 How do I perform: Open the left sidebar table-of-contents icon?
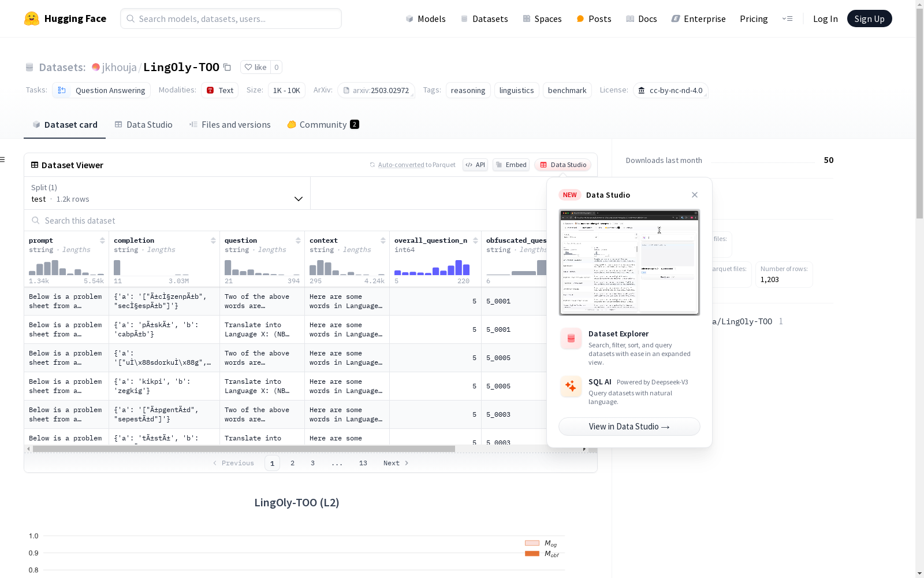[3, 160]
